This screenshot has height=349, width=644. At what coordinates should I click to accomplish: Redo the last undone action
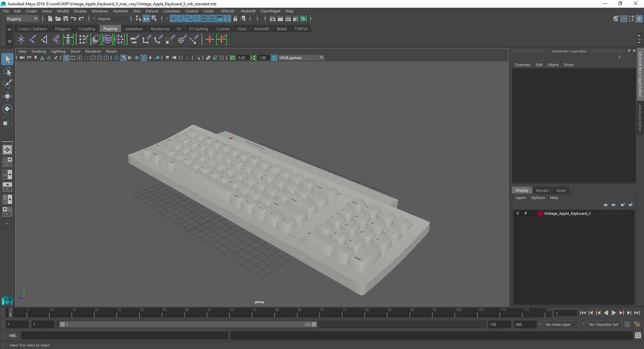81,19
